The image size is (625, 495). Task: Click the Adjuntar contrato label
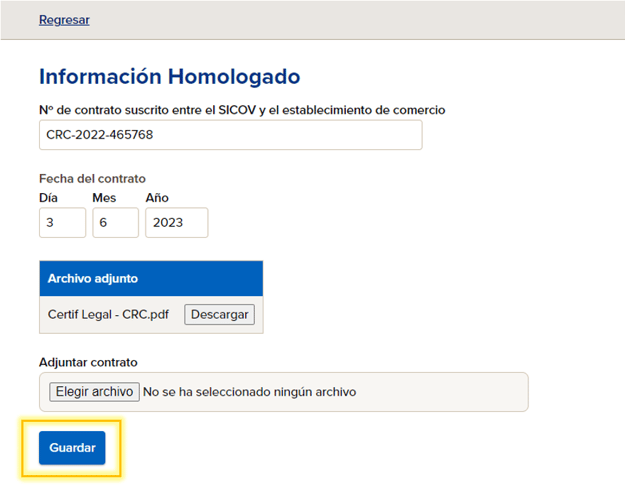coord(88,362)
